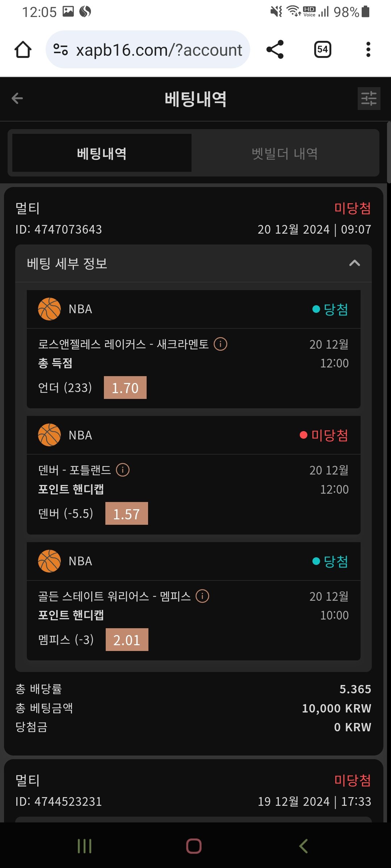Click the 1.57 odds box
Viewport: 391px width, 868px height.
point(126,514)
